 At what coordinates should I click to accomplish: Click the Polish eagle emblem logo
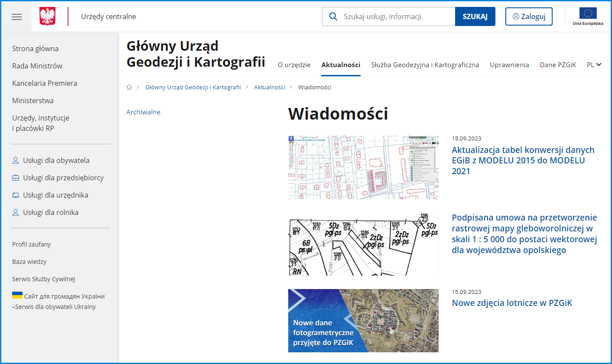47,17
